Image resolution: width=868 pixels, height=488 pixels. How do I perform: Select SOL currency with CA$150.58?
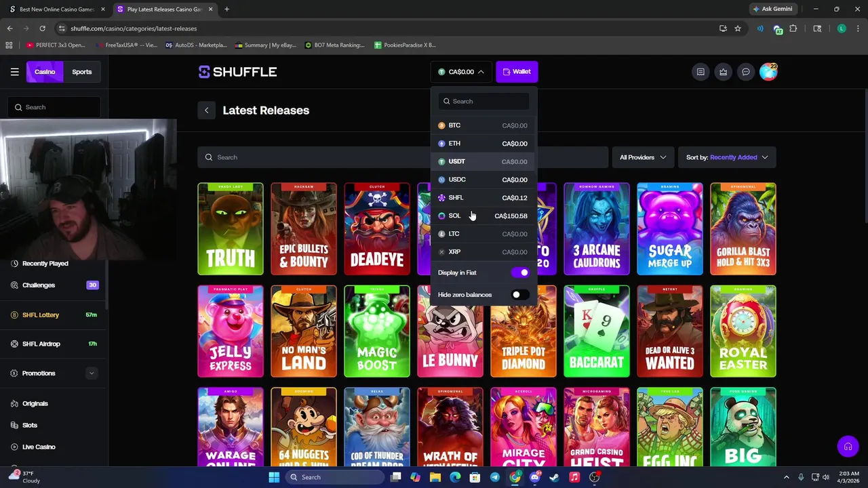[x=483, y=216]
